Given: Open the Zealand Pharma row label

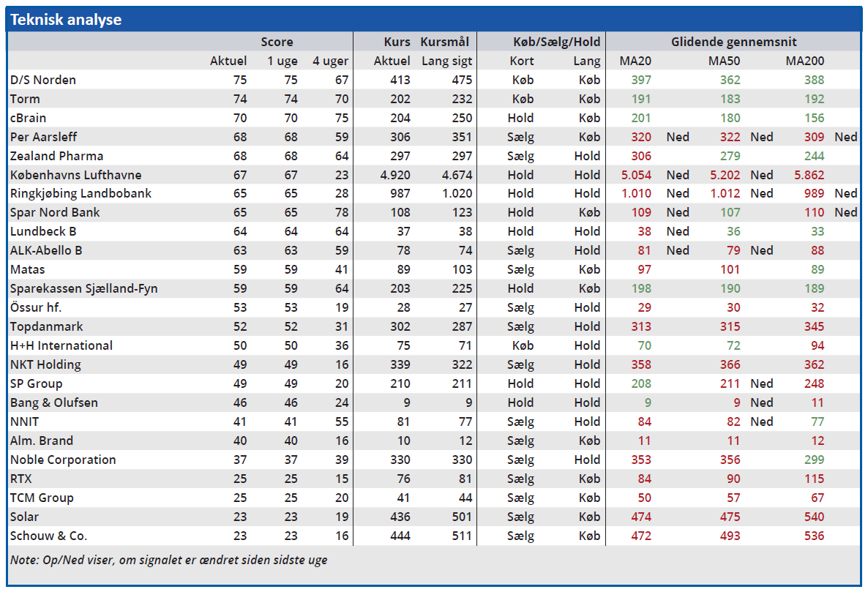Looking at the screenshot, I should [56, 156].
